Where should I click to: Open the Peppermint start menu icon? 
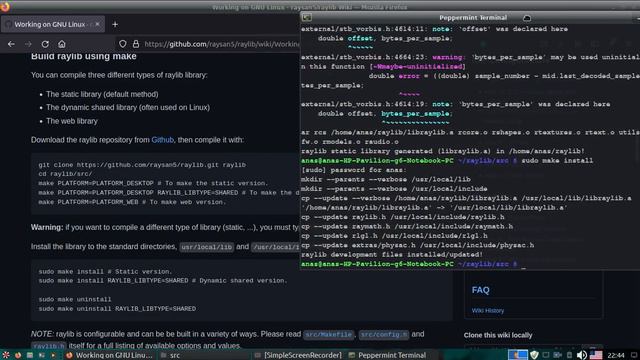6,355
